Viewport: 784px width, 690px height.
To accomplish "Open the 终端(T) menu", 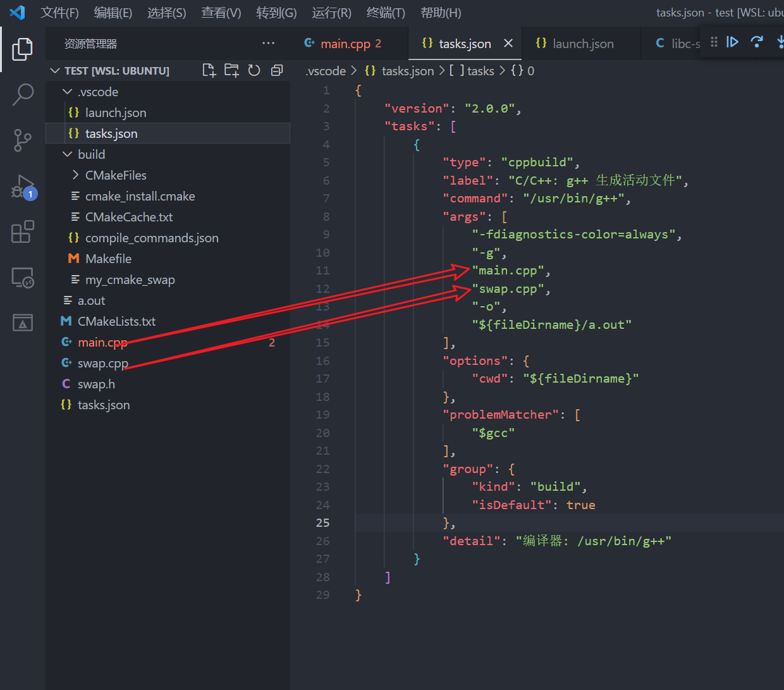I will click(x=386, y=13).
